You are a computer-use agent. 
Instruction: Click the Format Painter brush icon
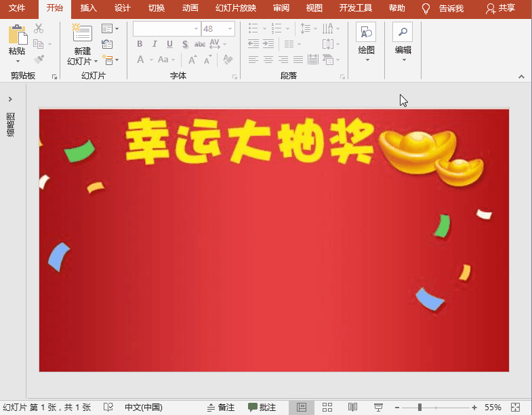click(39, 60)
